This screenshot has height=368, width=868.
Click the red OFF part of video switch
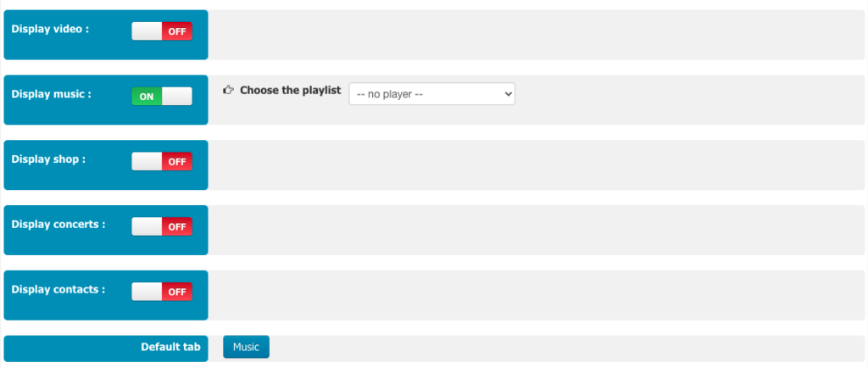177,31
